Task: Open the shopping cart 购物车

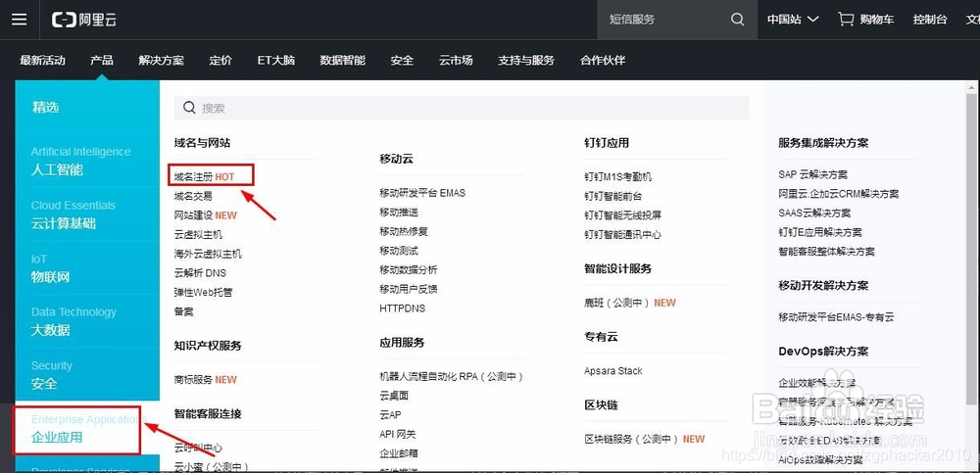Action: coord(865,20)
